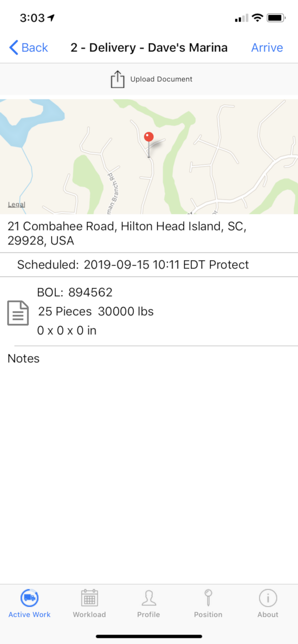Go Back to previous screen

pos(29,47)
